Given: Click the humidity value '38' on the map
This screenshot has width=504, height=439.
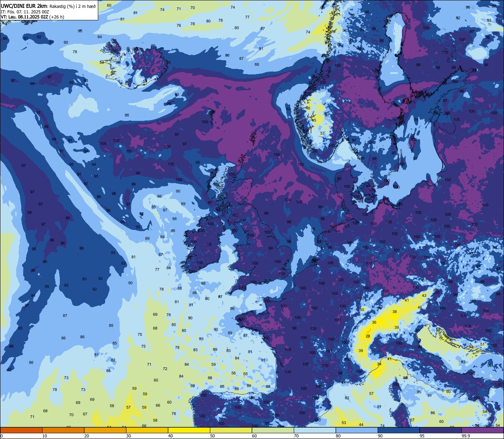Looking at the screenshot, I should point(395,311).
